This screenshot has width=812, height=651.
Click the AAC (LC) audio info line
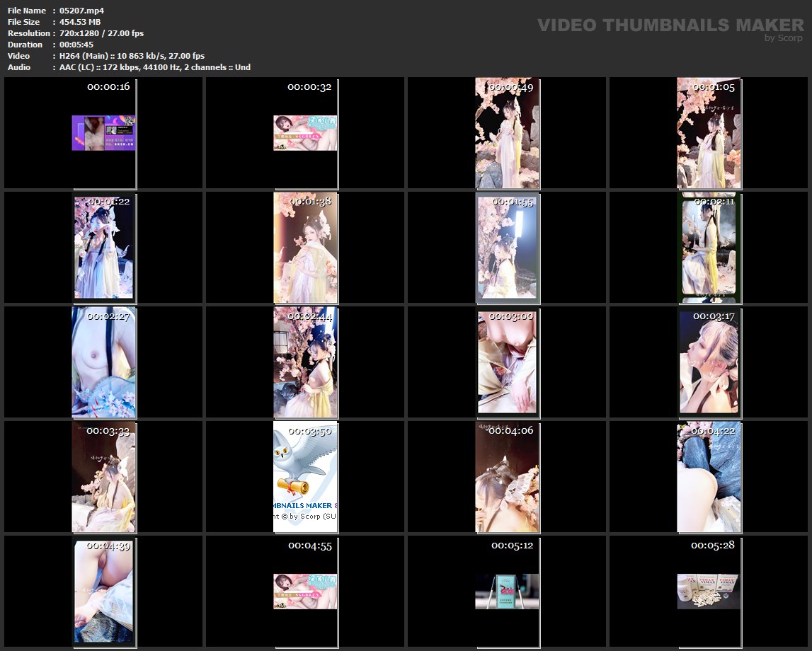[155, 67]
